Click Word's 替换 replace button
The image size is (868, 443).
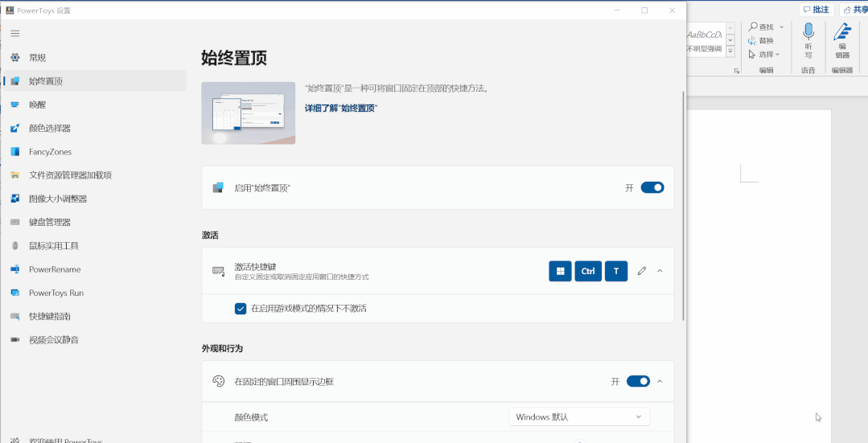tap(761, 40)
